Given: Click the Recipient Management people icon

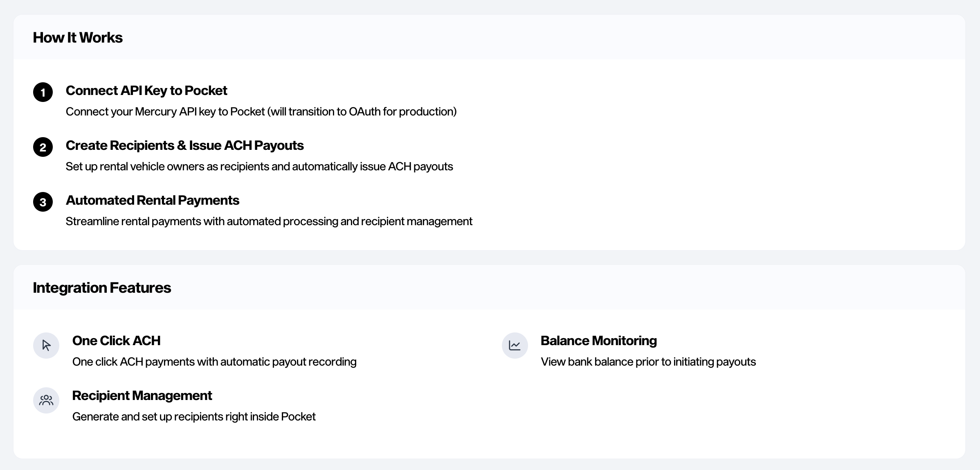Looking at the screenshot, I should (46, 400).
